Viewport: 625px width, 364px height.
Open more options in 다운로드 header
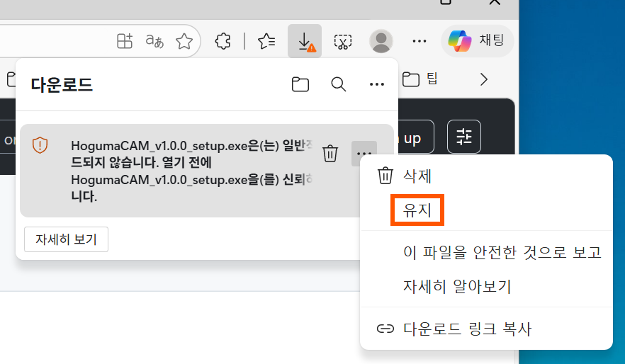click(x=377, y=84)
